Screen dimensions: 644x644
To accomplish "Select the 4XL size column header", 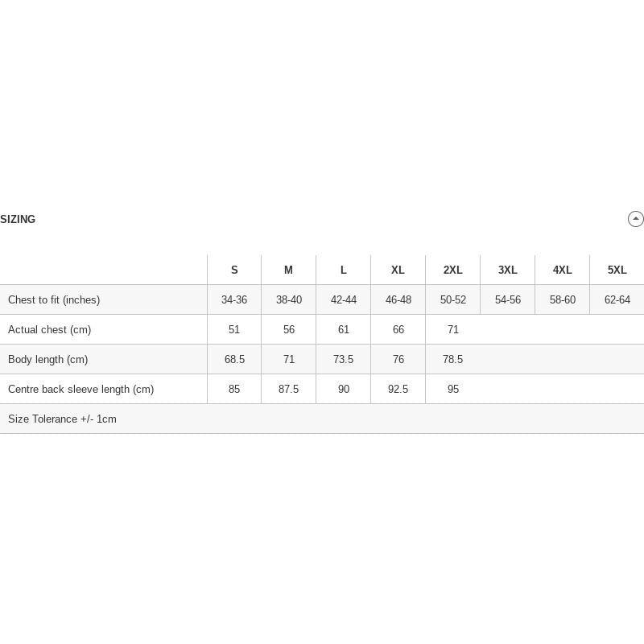I will [562, 270].
